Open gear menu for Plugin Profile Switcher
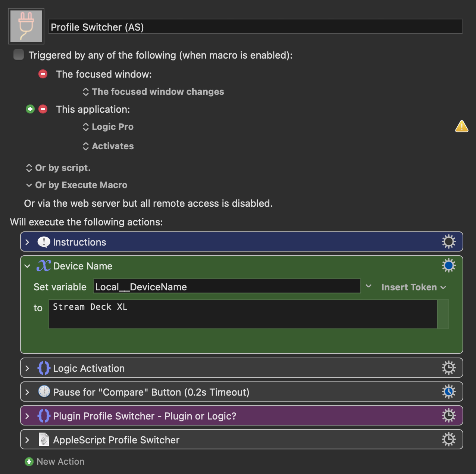476x474 pixels. point(449,416)
